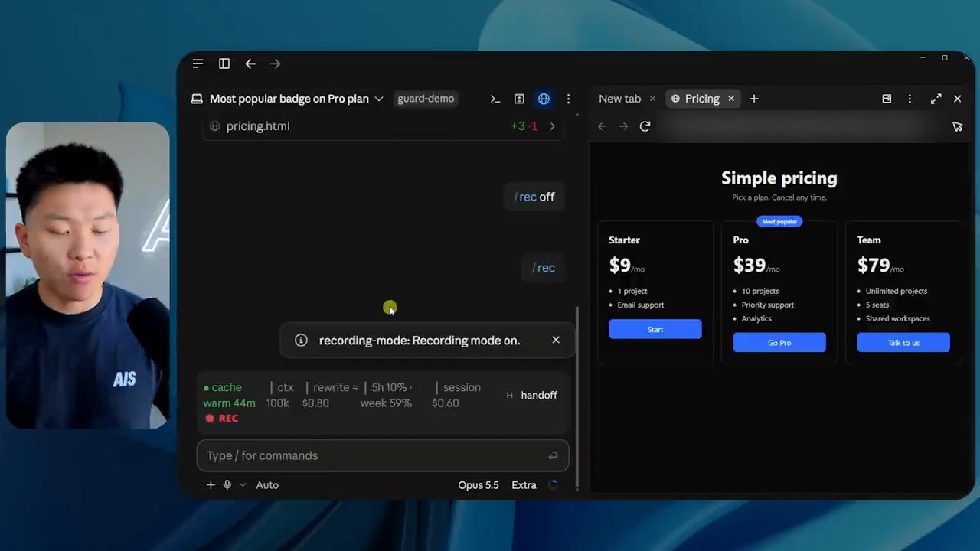Toggle the microphone voice input
Image resolution: width=980 pixels, height=551 pixels.
click(x=227, y=485)
